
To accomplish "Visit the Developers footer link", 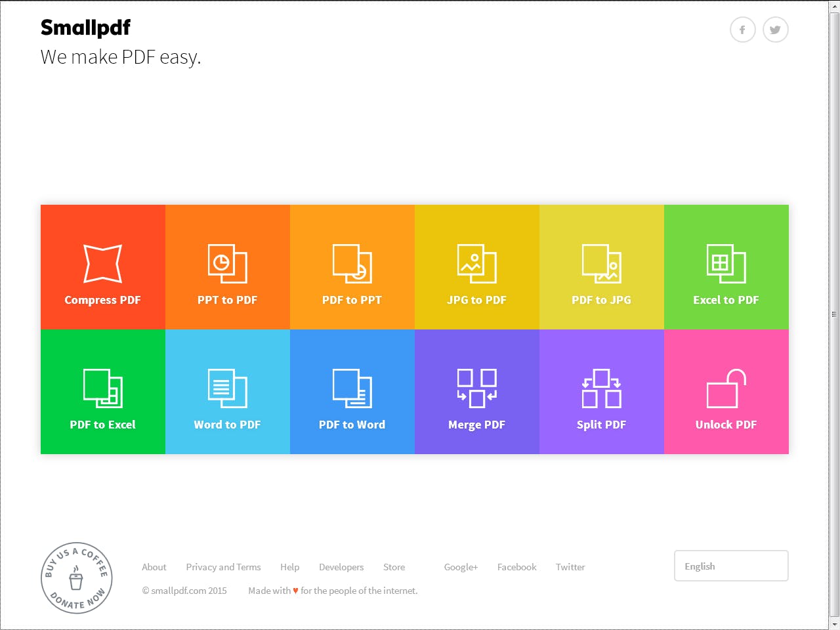I will point(341,567).
